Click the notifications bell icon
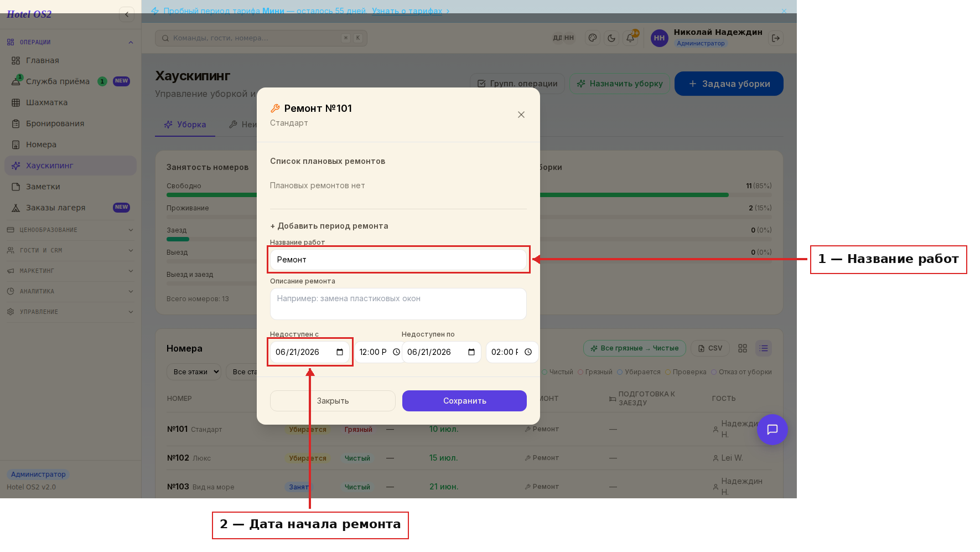Viewport: 980px width, 552px height. (x=630, y=38)
